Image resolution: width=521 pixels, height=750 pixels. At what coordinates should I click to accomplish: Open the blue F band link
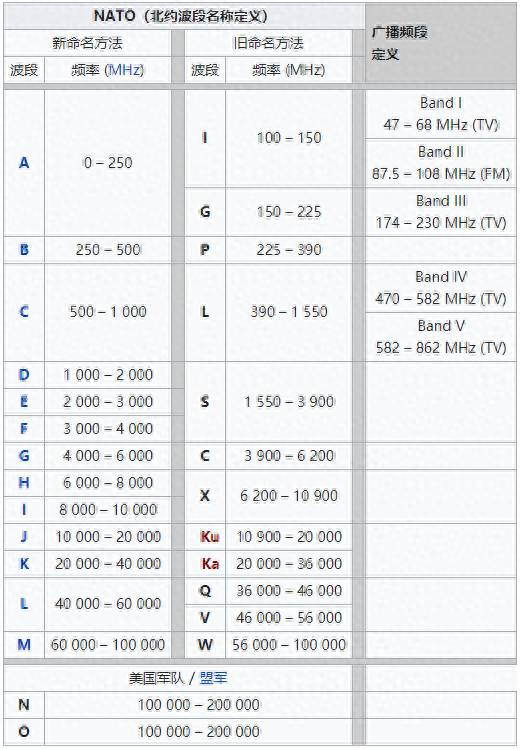pos(24,429)
